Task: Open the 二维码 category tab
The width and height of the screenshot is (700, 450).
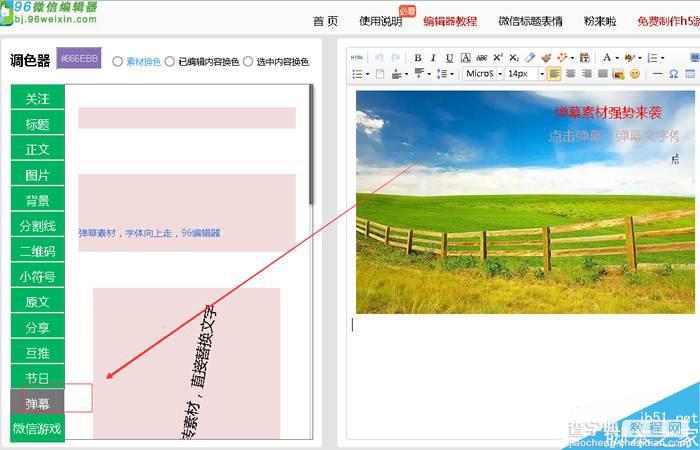Action: (38, 251)
